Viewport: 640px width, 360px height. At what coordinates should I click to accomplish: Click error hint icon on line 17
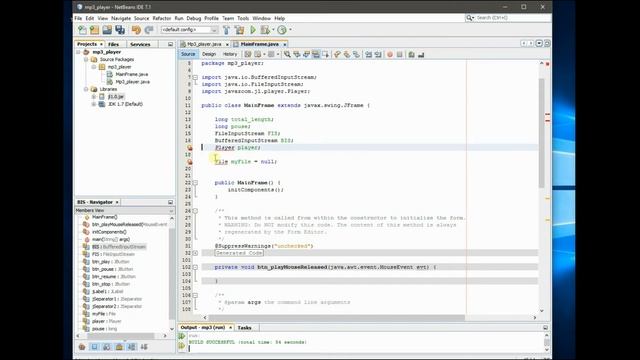pos(190,148)
